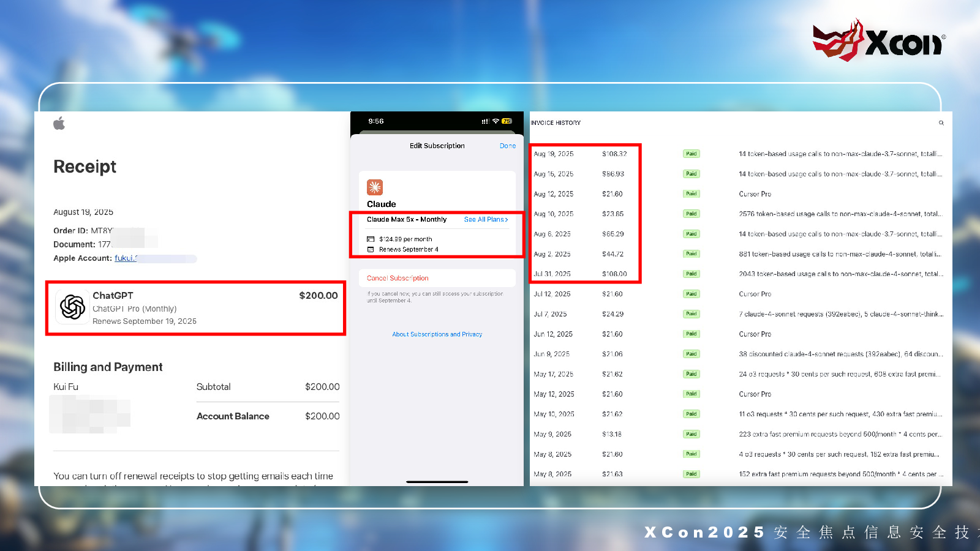Click the ChatGPT app icon in the receipt
The width and height of the screenshot is (980, 551).
coord(72,307)
